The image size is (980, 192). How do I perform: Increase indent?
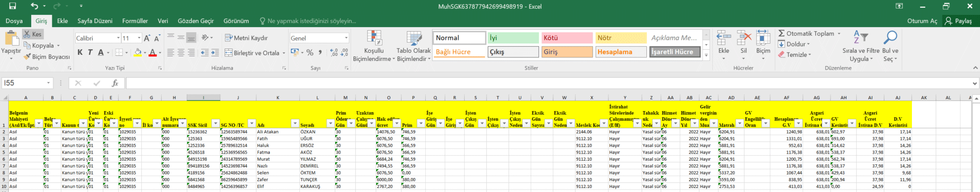coord(215,52)
